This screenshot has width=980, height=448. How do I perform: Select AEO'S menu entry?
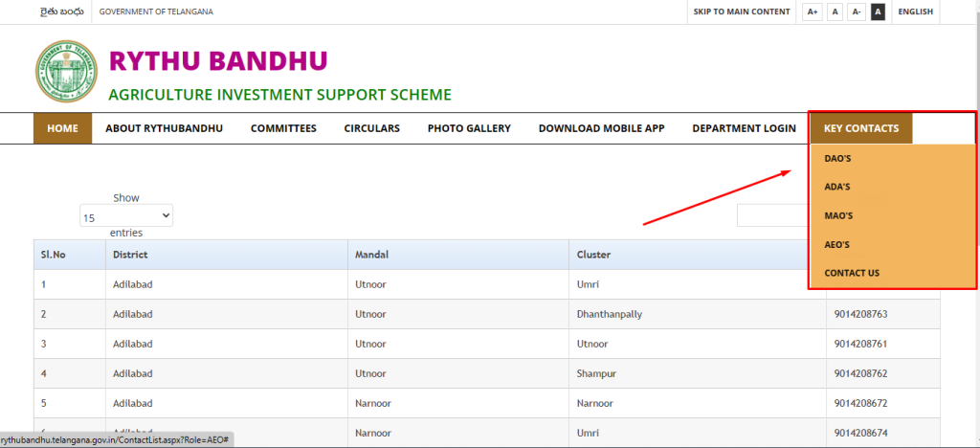coord(837,245)
